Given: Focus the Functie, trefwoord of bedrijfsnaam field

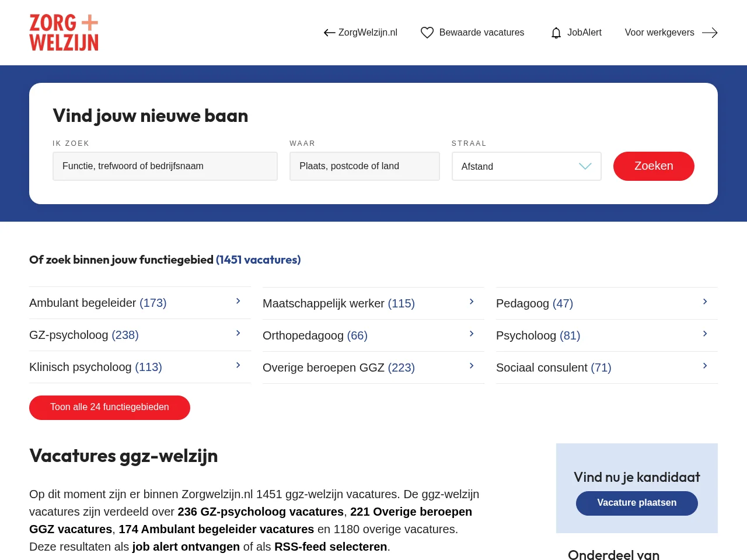Looking at the screenshot, I should [165, 166].
